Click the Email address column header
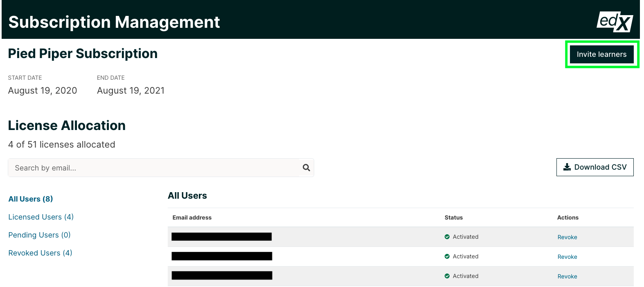Image resolution: width=644 pixels, height=287 pixels. click(192, 217)
